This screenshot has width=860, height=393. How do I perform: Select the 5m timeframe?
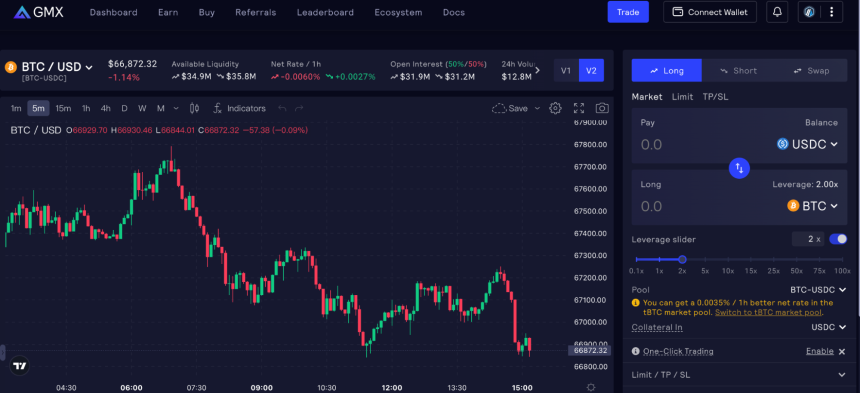tap(38, 109)
